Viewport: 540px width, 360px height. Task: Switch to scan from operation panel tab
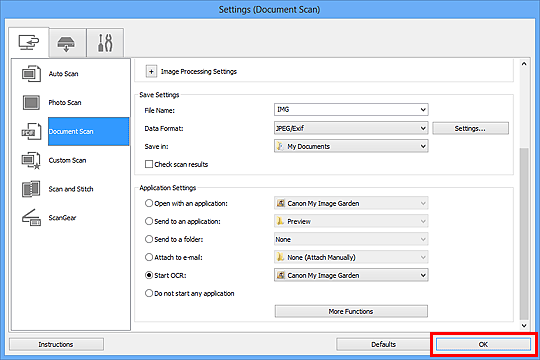[67, 43]
